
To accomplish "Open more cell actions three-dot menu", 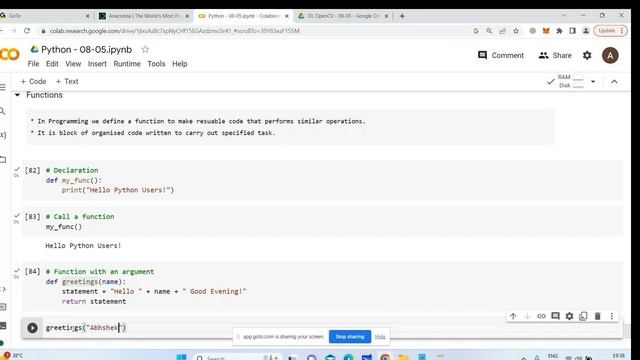I will [611, 316].
